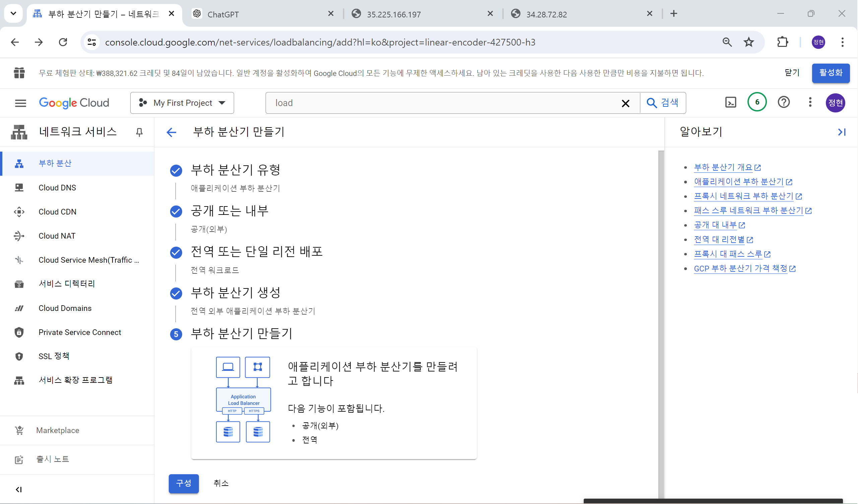Image resolution: width=858 pixels, height=504 pixels.
Task: Open Cloud Shell terminal icon
Action: 731,102
